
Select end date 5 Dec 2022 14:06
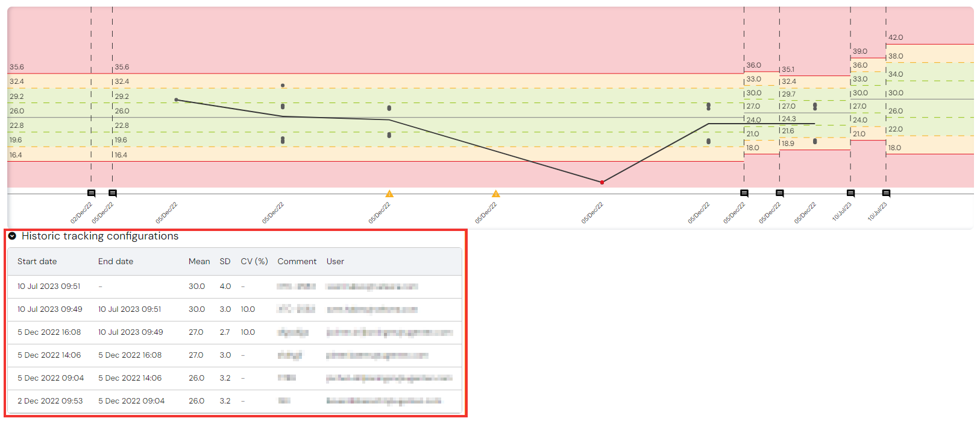(130, 378)
